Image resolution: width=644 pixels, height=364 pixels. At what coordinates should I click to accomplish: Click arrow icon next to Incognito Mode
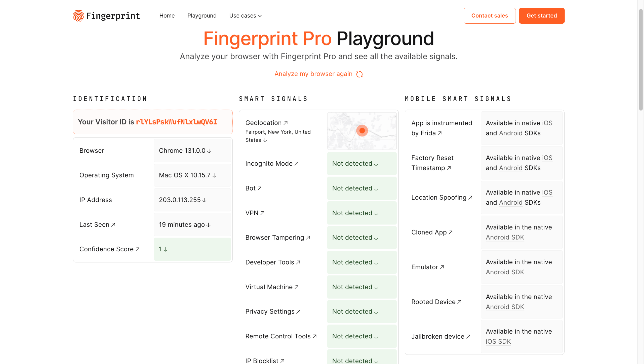297,164
